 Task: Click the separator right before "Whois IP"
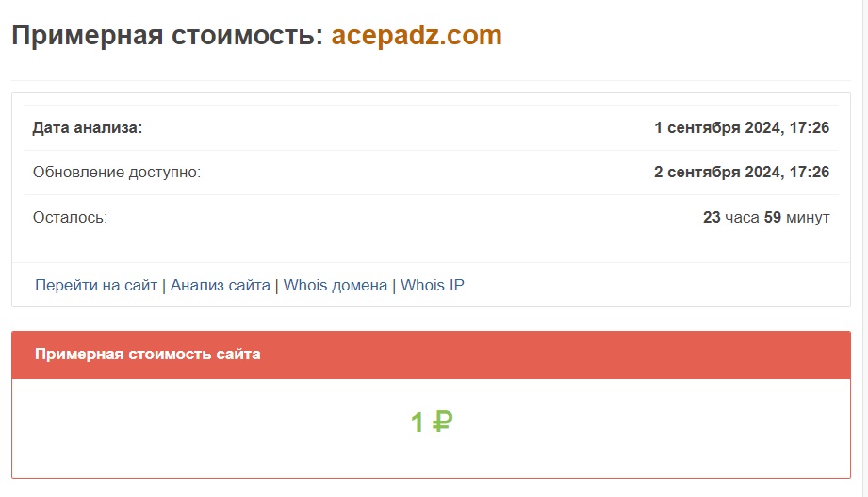coord(394,285)
